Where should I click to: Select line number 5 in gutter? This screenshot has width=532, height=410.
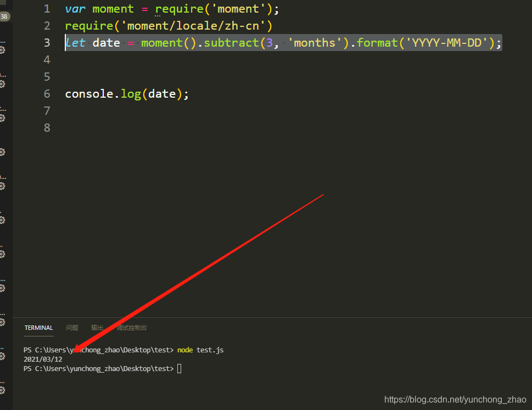(47, 77)
